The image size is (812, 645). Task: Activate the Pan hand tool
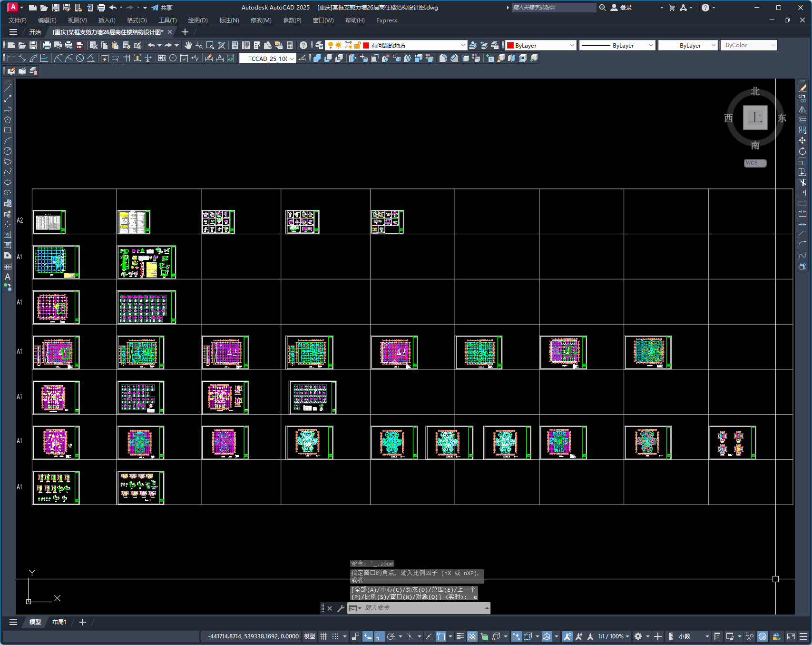(x=188, y=45)
